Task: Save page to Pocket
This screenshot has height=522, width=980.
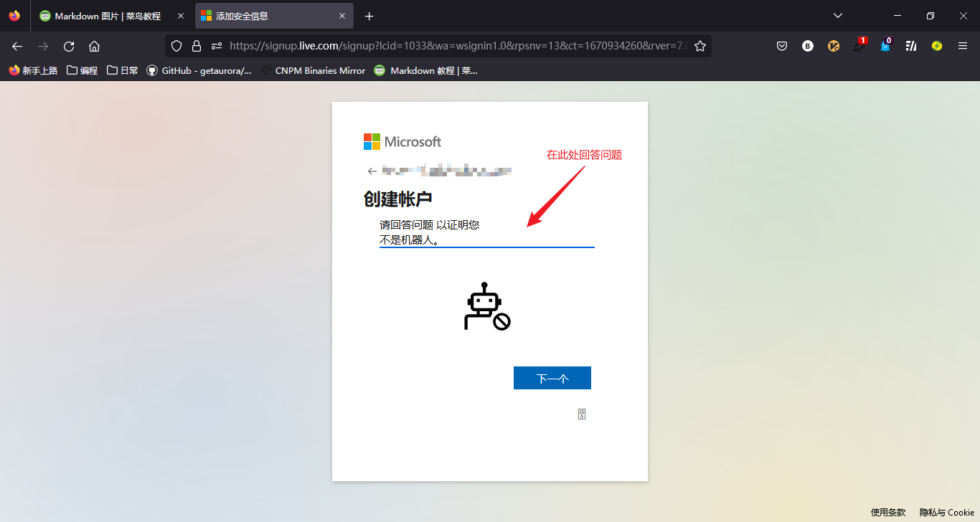Action: (x=782, y=46)
